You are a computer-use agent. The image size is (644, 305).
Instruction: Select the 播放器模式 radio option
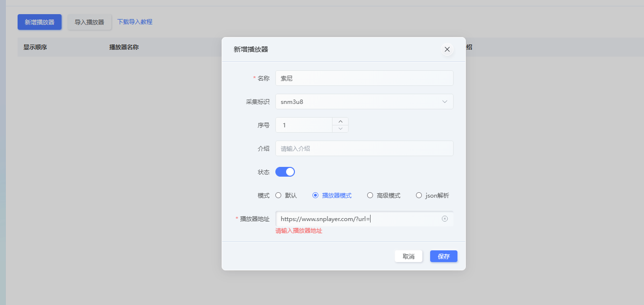pyautogui.click(x=315, y=195)
